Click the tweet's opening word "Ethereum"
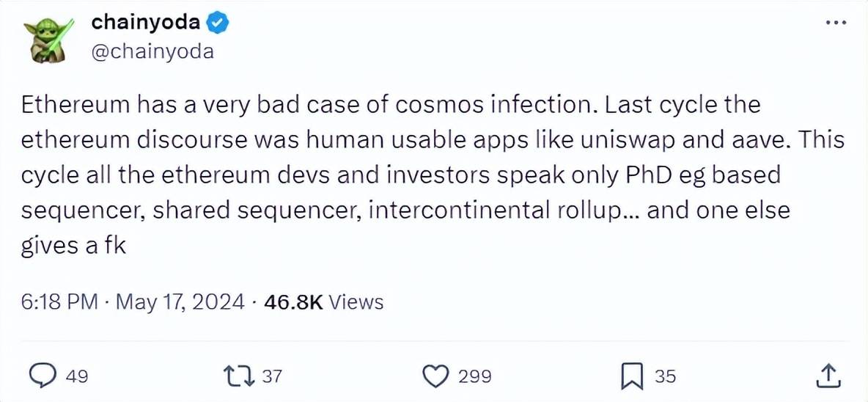868x402 pixels. [75, 105]
